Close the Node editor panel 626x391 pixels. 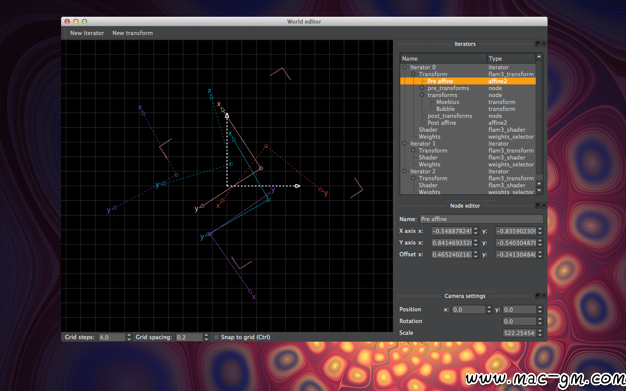(543, 205)
